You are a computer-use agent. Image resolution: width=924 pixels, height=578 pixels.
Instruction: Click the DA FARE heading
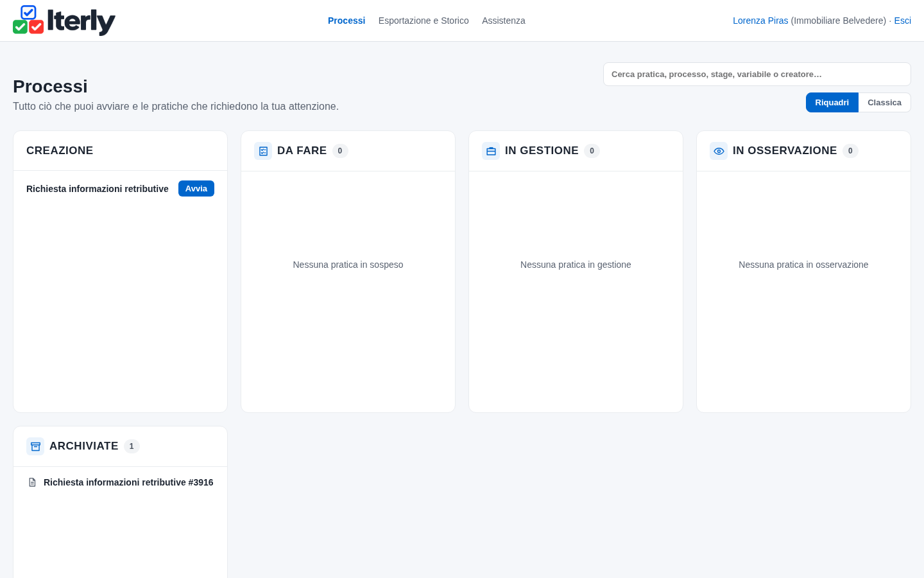pyautogui.click(x=302, y=150)
